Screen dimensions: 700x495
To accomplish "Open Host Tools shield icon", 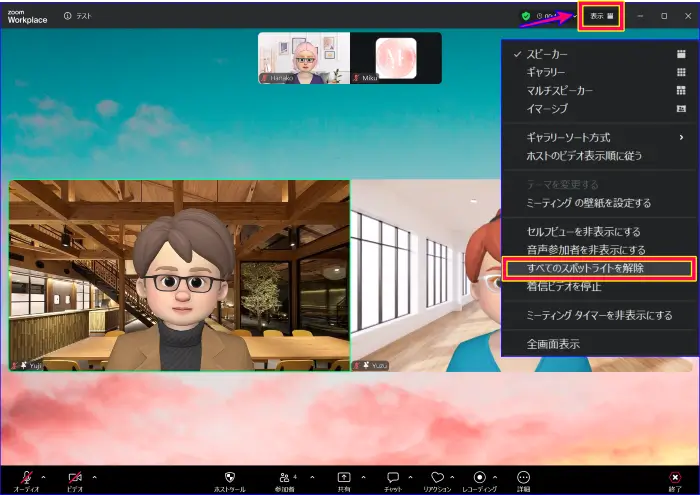I will pos(229,478).
